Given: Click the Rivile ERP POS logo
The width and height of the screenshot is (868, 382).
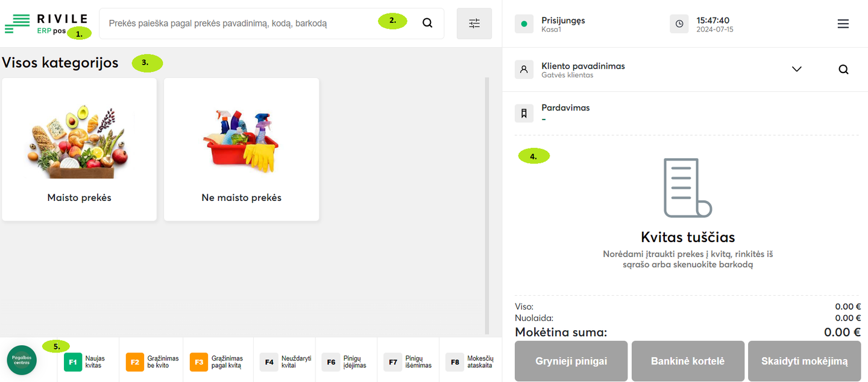Looking at the screenshot, I should coord(46,24).
